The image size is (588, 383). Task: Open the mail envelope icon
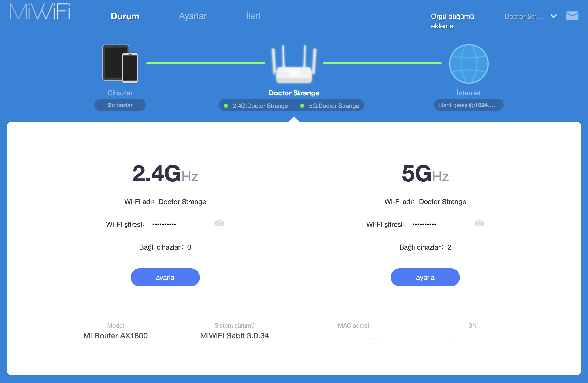572,16
